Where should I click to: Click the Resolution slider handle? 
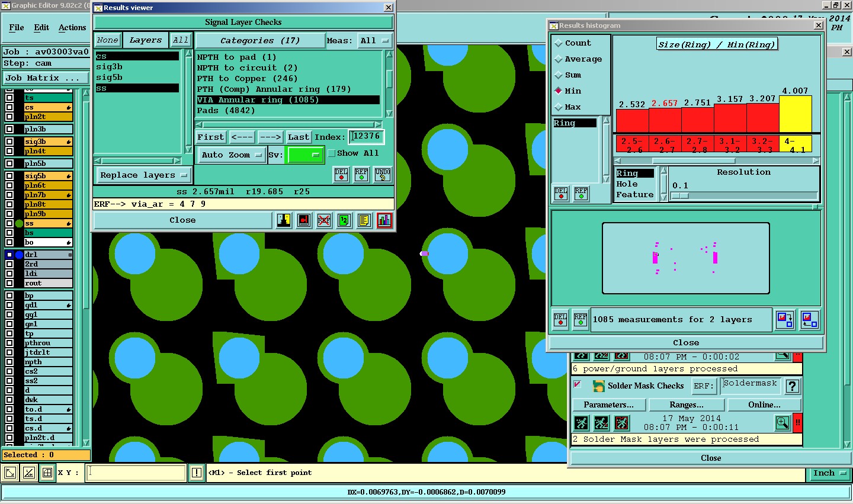[680, 196]
